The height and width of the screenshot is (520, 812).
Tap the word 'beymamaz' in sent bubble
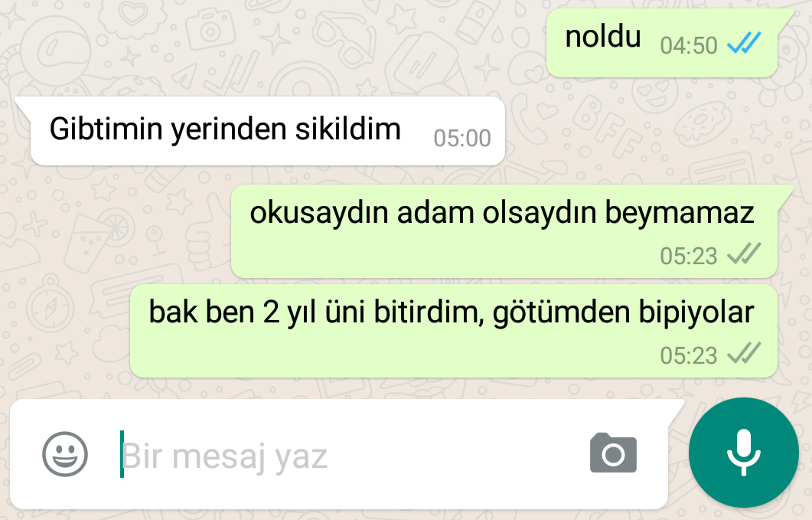tap(680, 213)
